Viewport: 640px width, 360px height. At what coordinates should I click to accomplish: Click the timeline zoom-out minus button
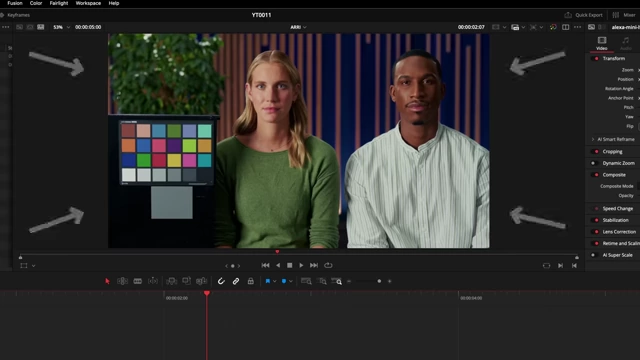[349, 281]
